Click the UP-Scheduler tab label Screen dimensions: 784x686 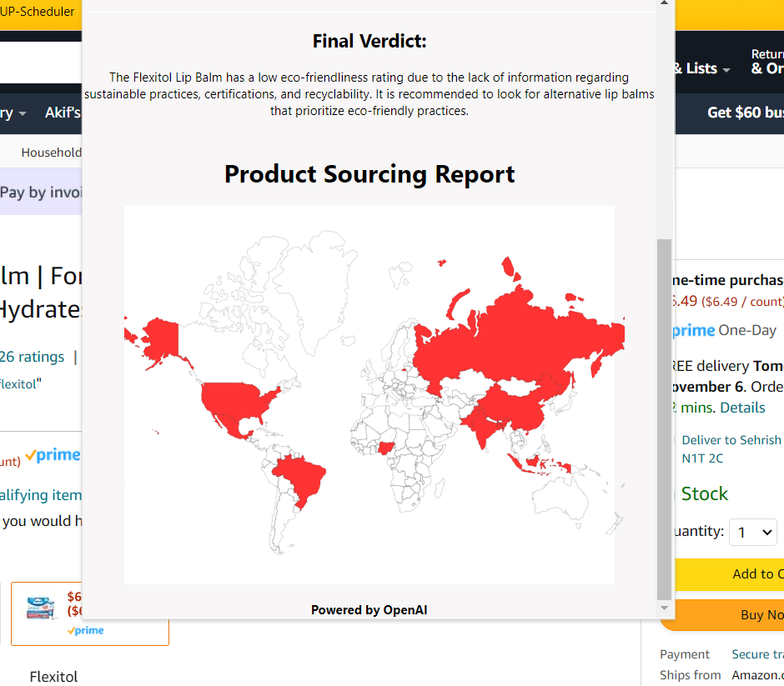[x=37, y=12]
